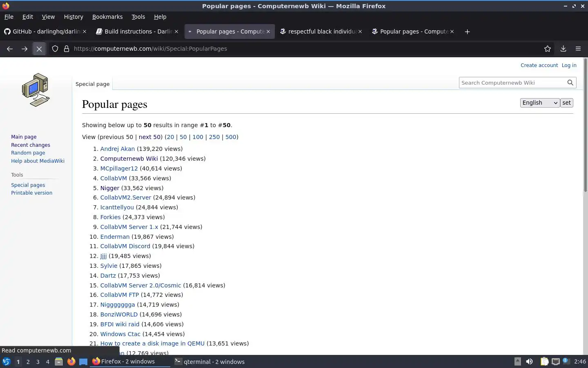588x368 pixels.
Task: Stop loading the page
Action: 39,49
